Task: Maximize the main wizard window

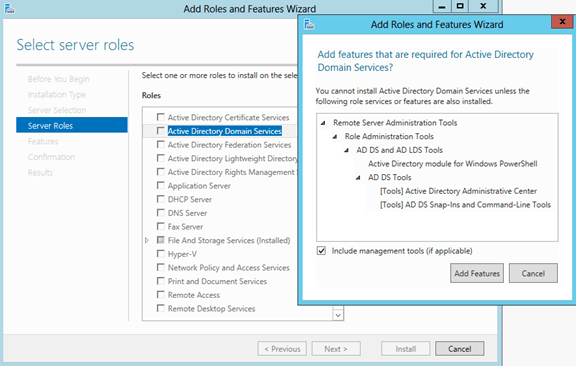Action: click(460, 6)
